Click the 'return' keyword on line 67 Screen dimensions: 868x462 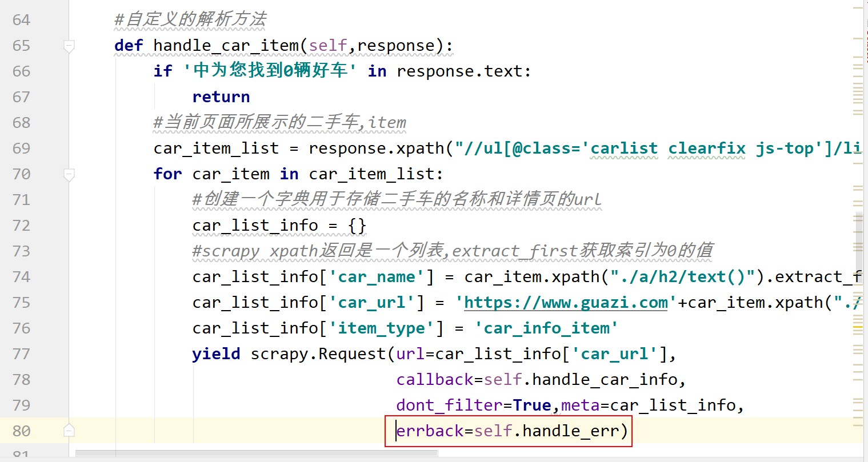[221, 97]
